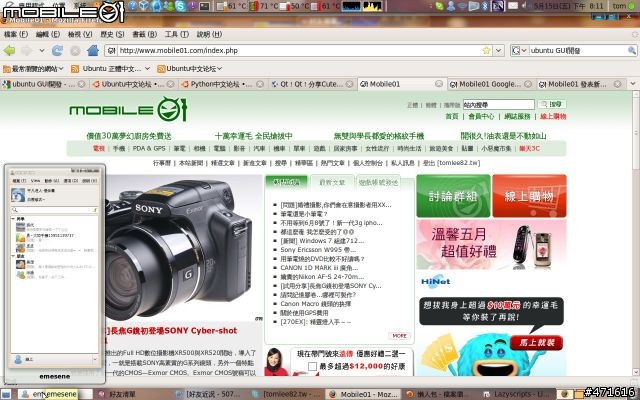
Task: Open the 'CANON 1D MARK iii' article link
Action: 319,268
